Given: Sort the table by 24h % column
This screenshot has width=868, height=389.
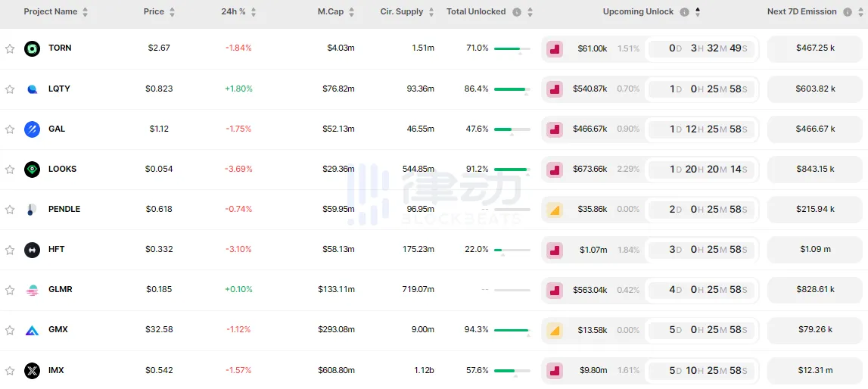Looking at the screenshot, I should [x=233, y=12].
